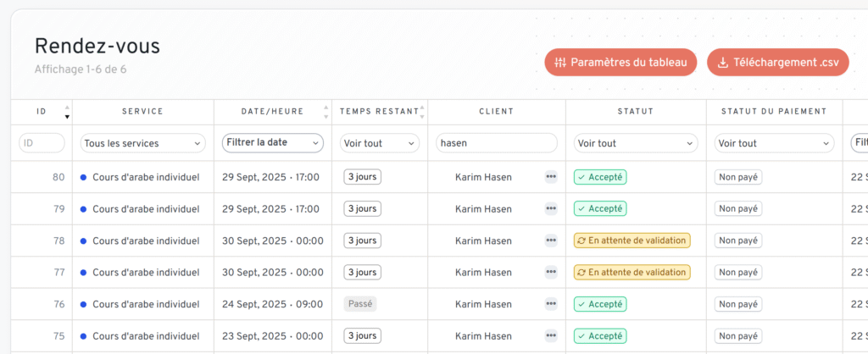The width and height of the screenshot is (868, 354).
Task: Click Téléchargement .csv button
Action: point(778,63)
